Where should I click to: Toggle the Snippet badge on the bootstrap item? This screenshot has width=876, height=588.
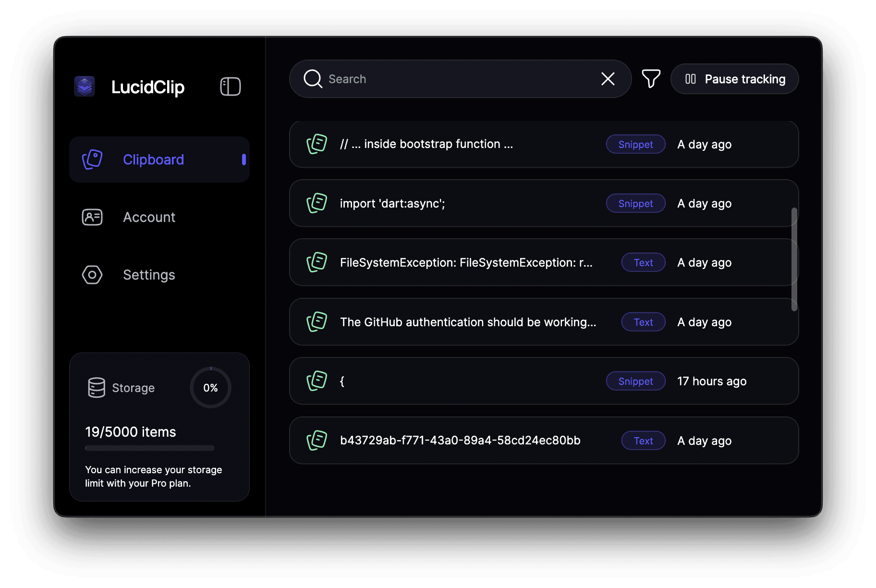pyautogui.click(x=635, y=144)
